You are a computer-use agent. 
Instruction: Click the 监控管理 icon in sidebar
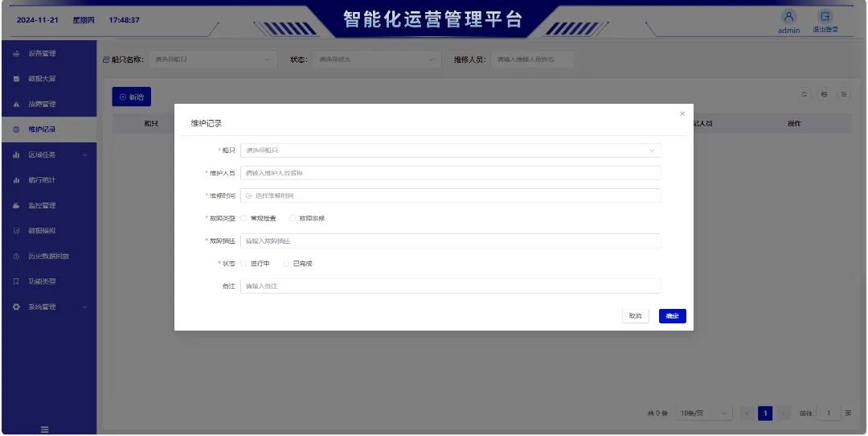pos(16,206)
